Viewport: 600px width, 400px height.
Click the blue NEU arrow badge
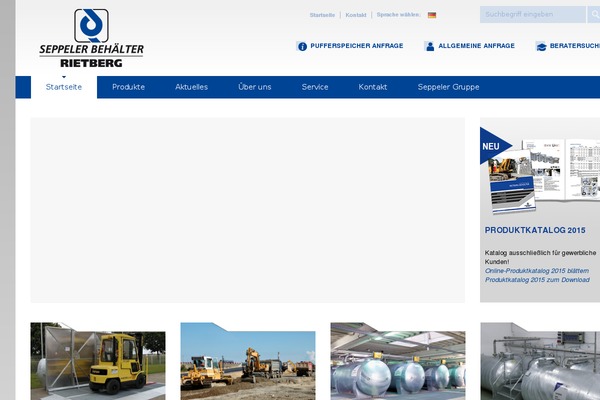(496, 146)
